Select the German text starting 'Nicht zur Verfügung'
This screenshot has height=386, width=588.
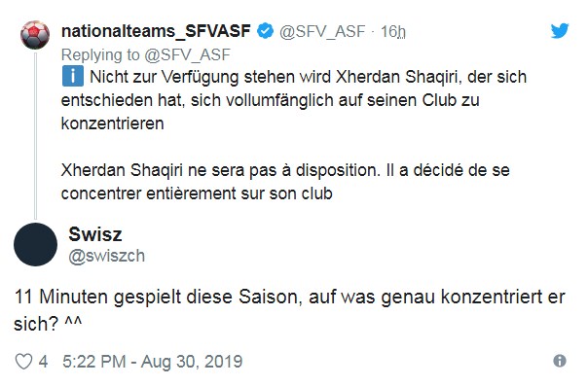coord(294,100)
